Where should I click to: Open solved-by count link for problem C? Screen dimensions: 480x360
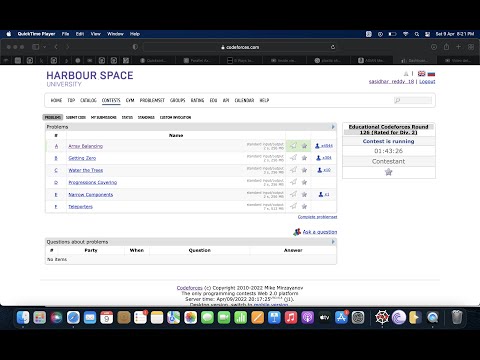tap(324, 170)
